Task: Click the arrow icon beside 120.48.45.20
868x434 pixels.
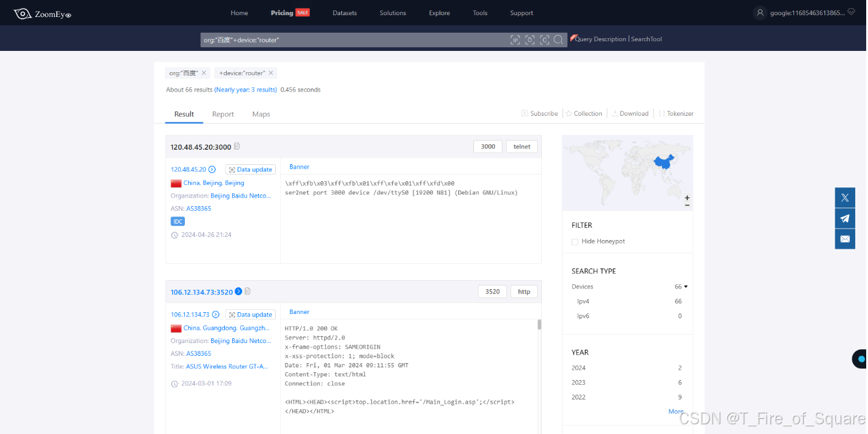Action: pos(212,170)
